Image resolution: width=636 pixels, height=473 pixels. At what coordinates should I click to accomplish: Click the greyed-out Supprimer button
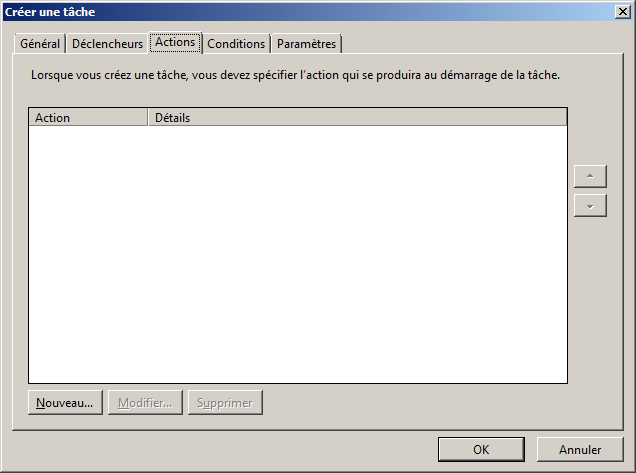point(225,403)
